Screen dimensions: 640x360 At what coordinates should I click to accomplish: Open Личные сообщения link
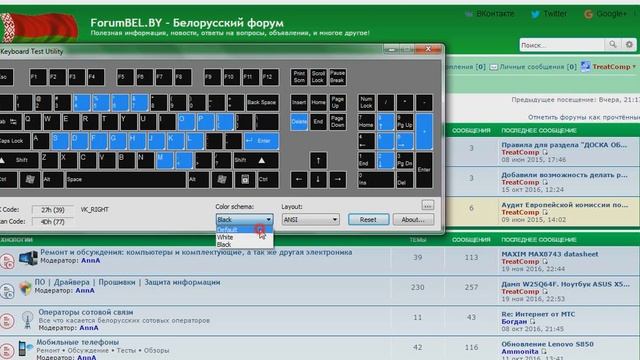point(533,67)
